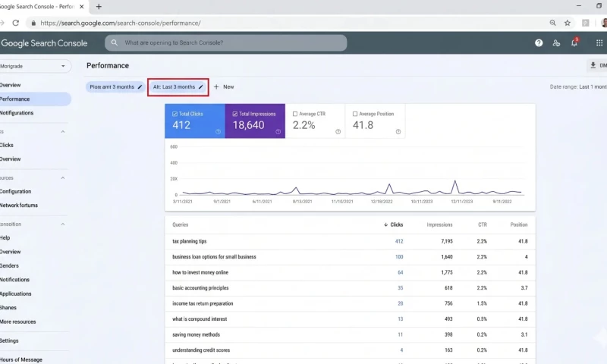Open the users and permissions icon

coord(556,43)
